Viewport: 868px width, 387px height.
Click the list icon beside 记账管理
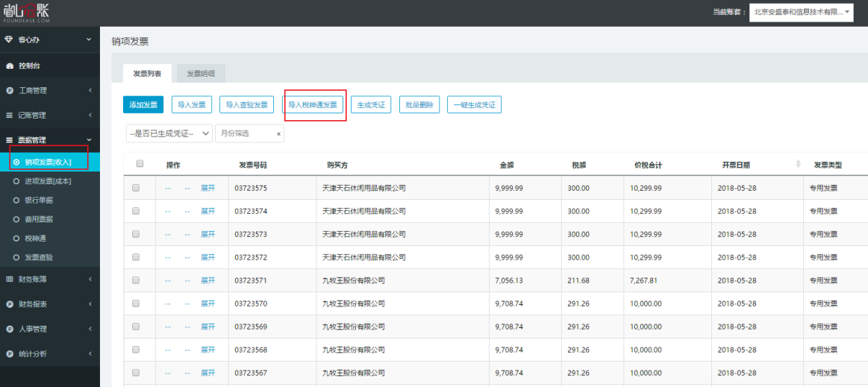pyautogui.click(x=10, y=116)
